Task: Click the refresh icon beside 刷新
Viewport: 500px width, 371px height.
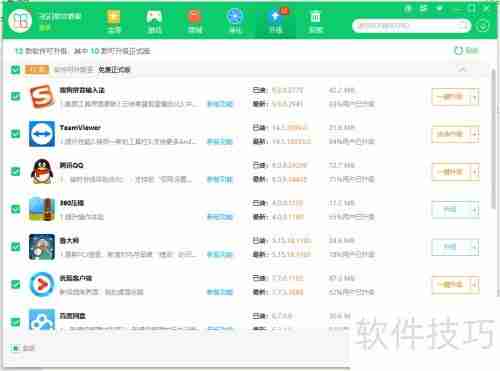Action: click(x=459, y=51)
